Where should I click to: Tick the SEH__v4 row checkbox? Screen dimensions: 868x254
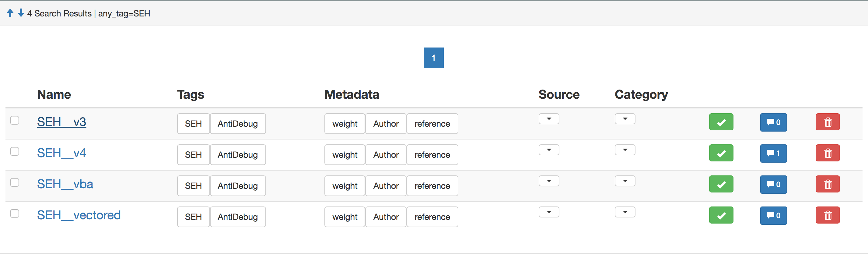(15, 151)
